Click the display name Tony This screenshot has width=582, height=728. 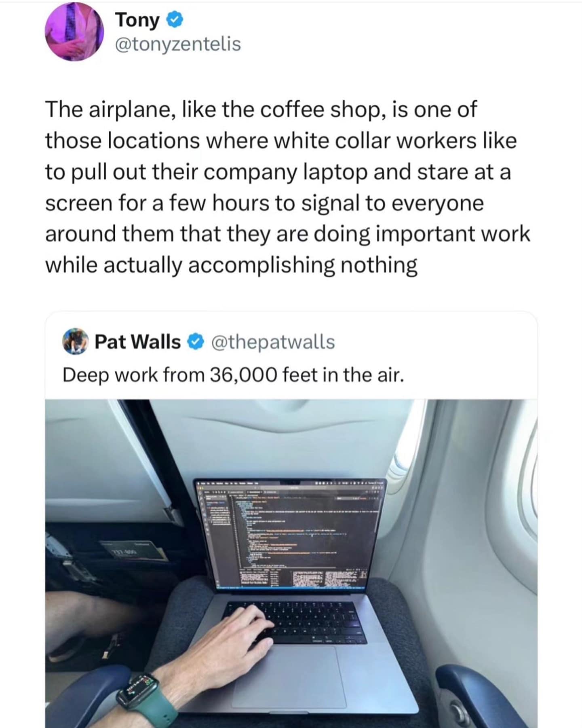[137, 20]
